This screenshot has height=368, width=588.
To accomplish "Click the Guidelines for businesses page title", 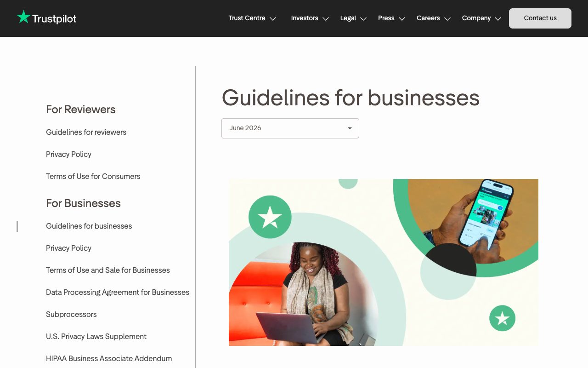I will (x=351, y=98).
